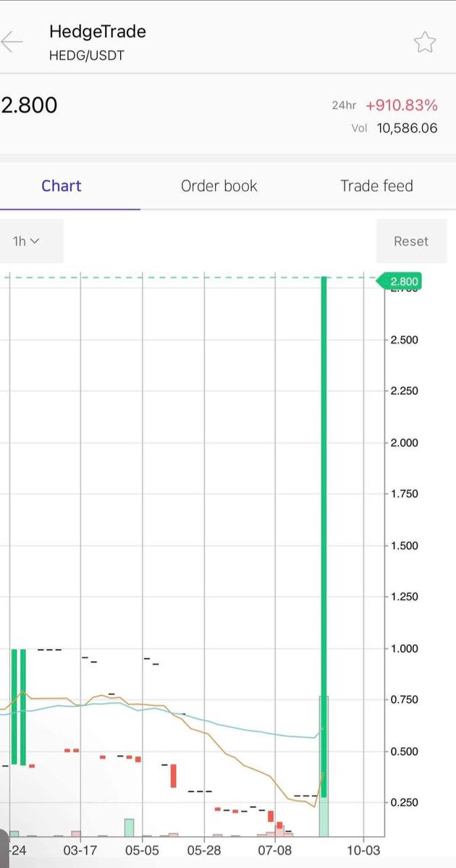
Task: Open the 1h interval dropdown
Action: pyautogui.click(x=32, y=241)
